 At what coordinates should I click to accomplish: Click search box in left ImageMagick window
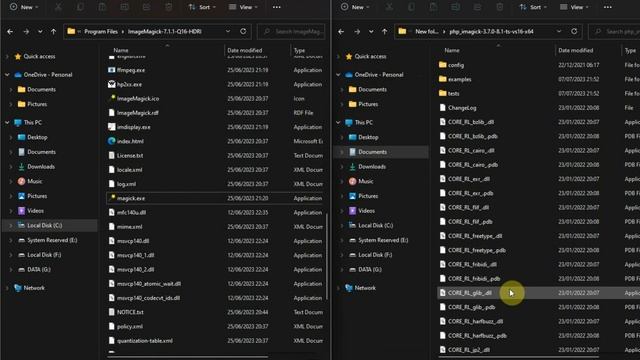pyautogui.click(x=291, y=31)
